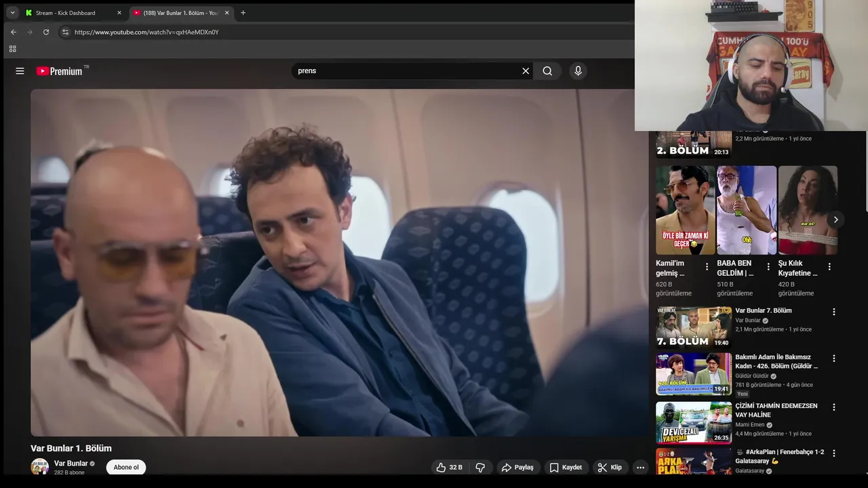This screenshot has height=488, width=868.
Task: Open BABA BEN GELDİM short thumbnail
Action: 747,210
